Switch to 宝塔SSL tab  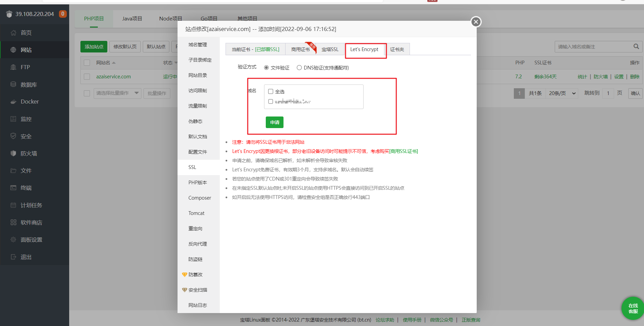(330, 49)
